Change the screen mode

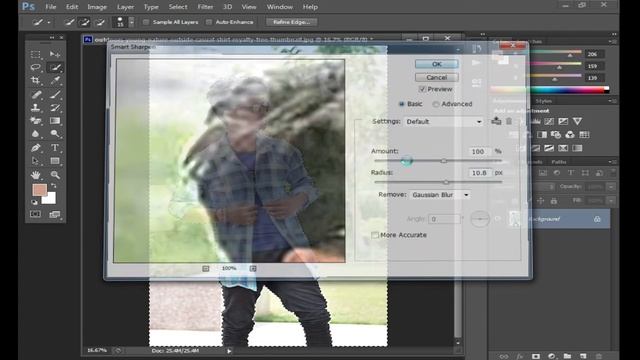[x=55, y=214]
